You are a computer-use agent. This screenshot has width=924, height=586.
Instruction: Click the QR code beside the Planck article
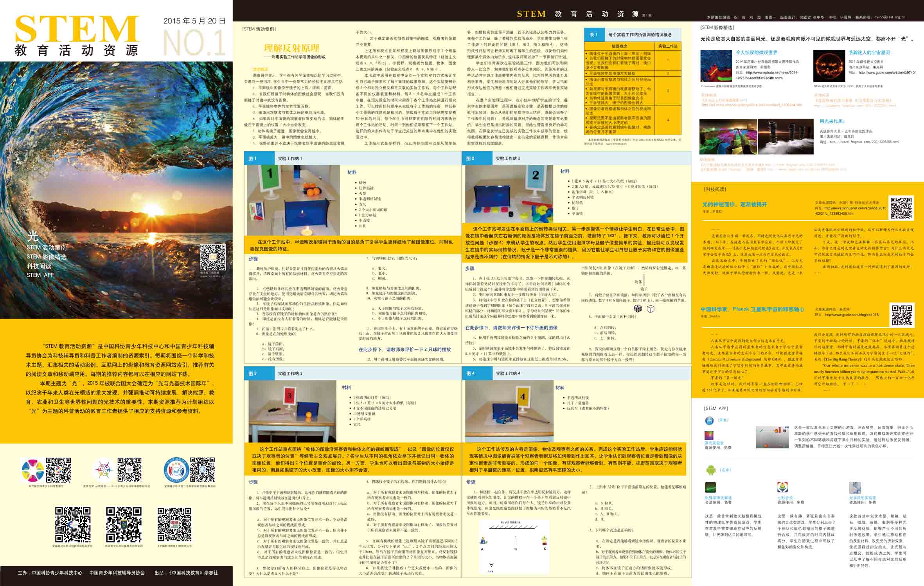pyautogui.click(x=902, y=316)
